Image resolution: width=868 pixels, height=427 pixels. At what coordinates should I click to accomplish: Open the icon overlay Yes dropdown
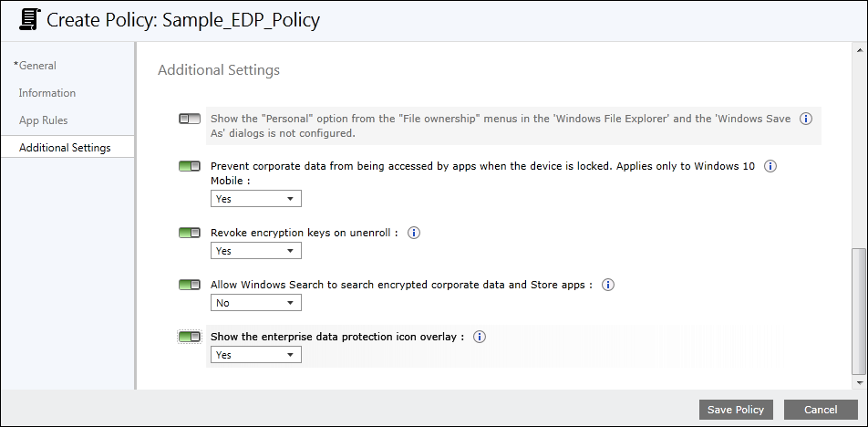(255, 355)
